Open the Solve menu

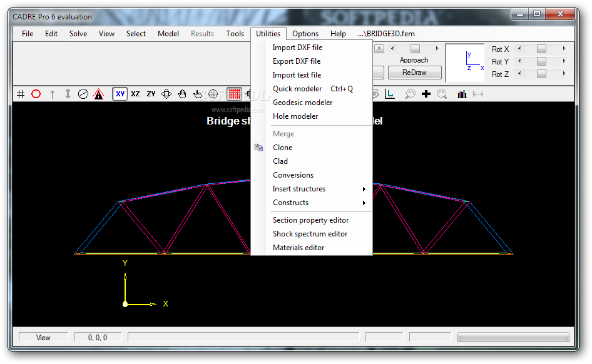[78, 34]
